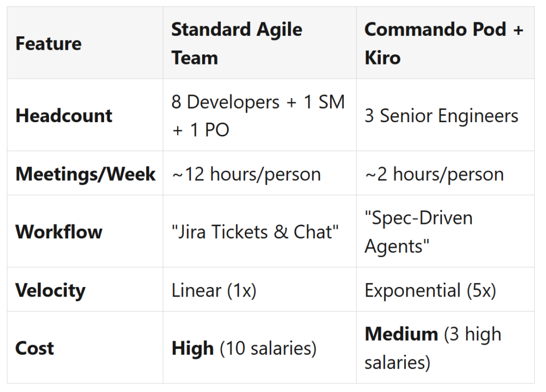Click the Velocity row label
Screen dimensions: 546x392
[x=50, y=290]
